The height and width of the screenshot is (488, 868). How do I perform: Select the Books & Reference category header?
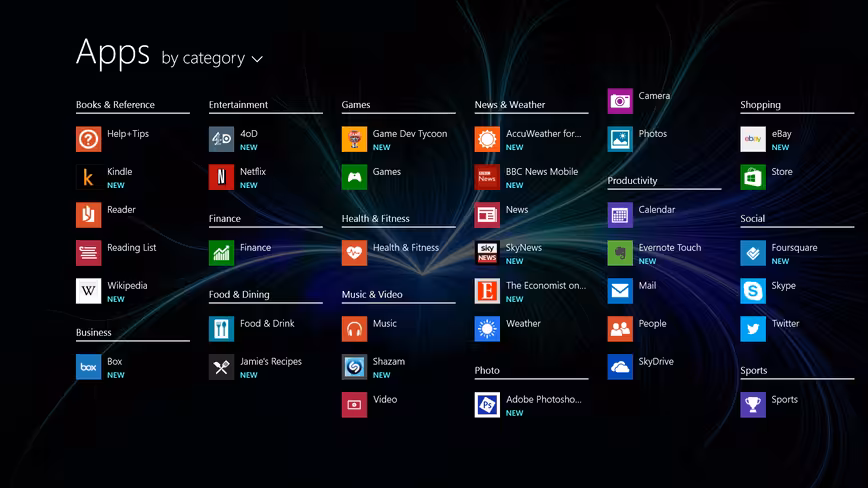click(115, 105)
